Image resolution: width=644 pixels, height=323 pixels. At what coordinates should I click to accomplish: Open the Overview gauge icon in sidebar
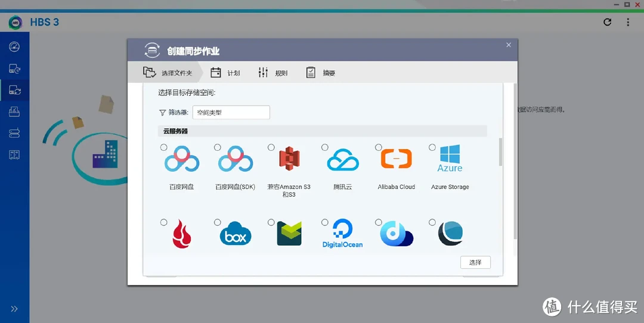coord(14,47)
